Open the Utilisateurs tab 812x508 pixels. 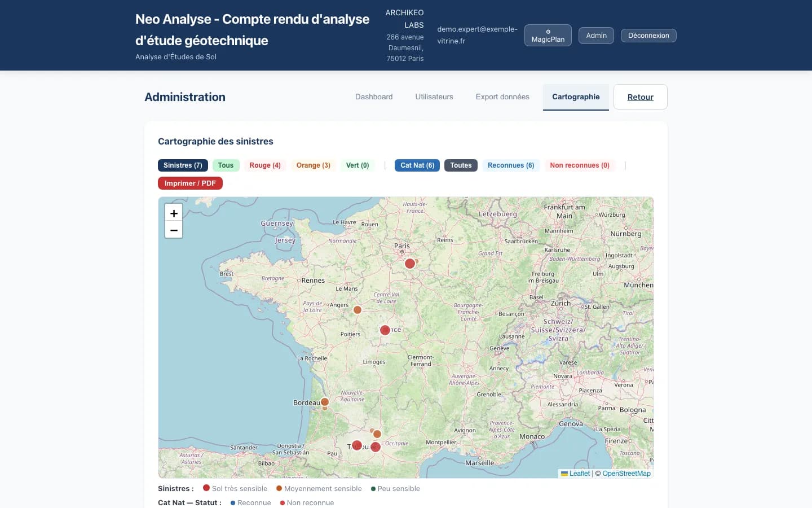click(434, 97)
